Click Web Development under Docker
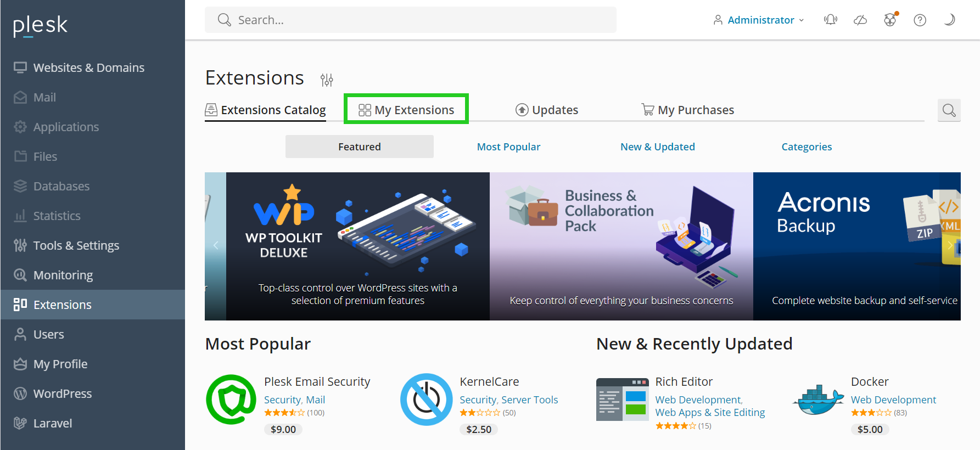 pos(894,400)
